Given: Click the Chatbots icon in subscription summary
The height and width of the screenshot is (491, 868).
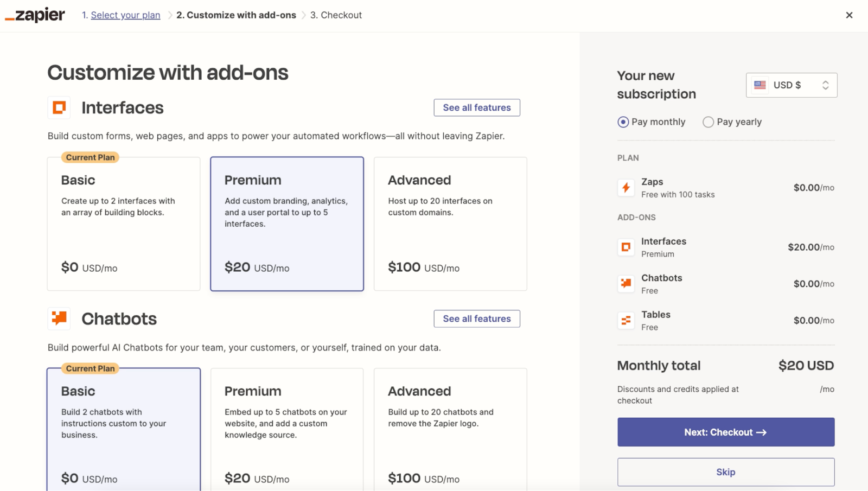Looking at the screenshot, I should pos(626,284).
